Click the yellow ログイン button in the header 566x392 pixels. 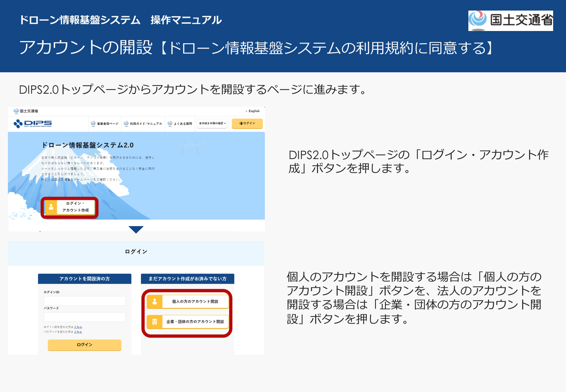point(247,123)
